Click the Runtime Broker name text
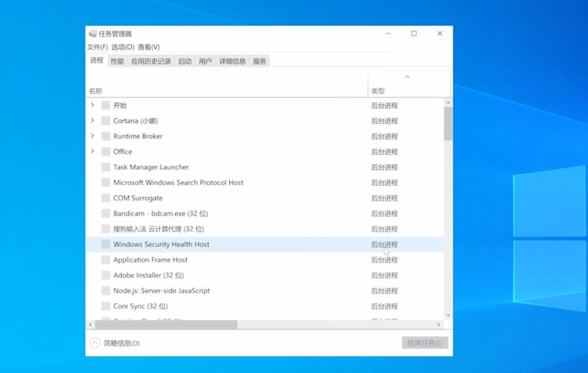This screenshot has height=373, width=588. [x=138, y=136]
